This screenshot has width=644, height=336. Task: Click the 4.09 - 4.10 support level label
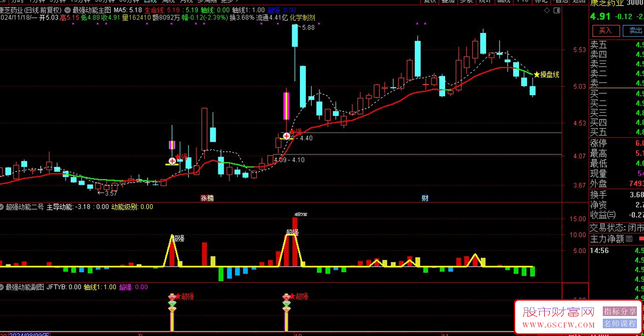coord(289,160)
